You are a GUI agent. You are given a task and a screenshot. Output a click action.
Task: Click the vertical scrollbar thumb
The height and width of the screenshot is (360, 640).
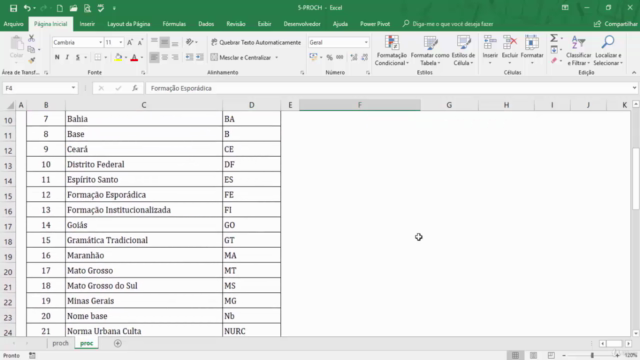636,180
